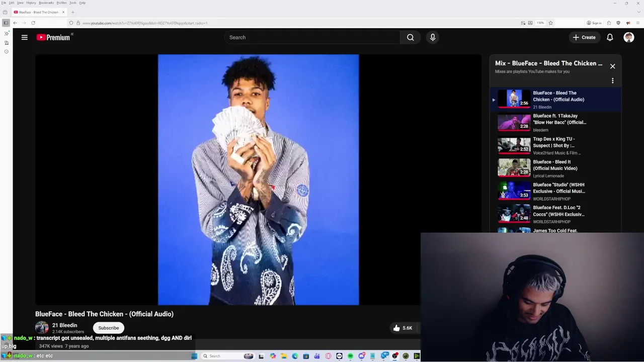The image size is (644, 362).
Task: Open Discord from the taskbar
Action: [361, 356]
